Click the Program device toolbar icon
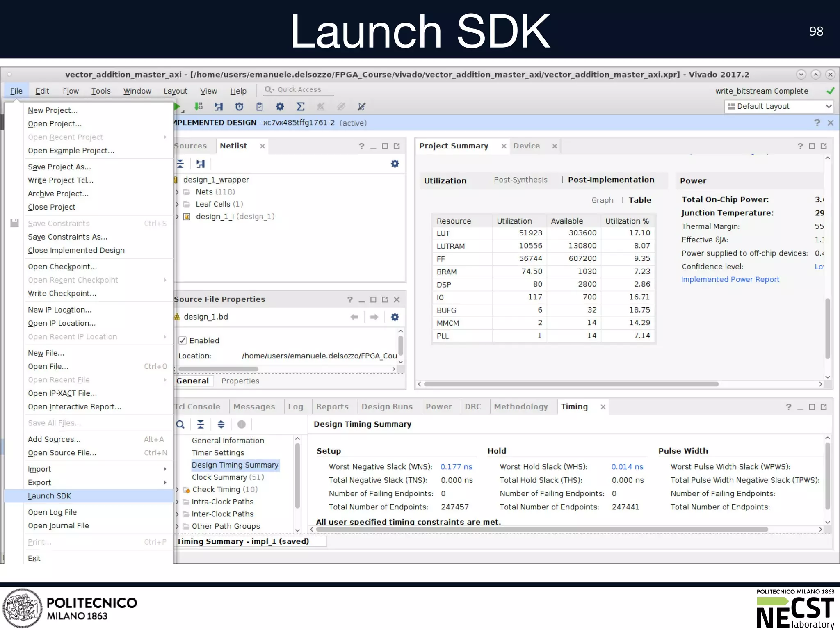Screen dimensions: 840x630 pos(199,107)
